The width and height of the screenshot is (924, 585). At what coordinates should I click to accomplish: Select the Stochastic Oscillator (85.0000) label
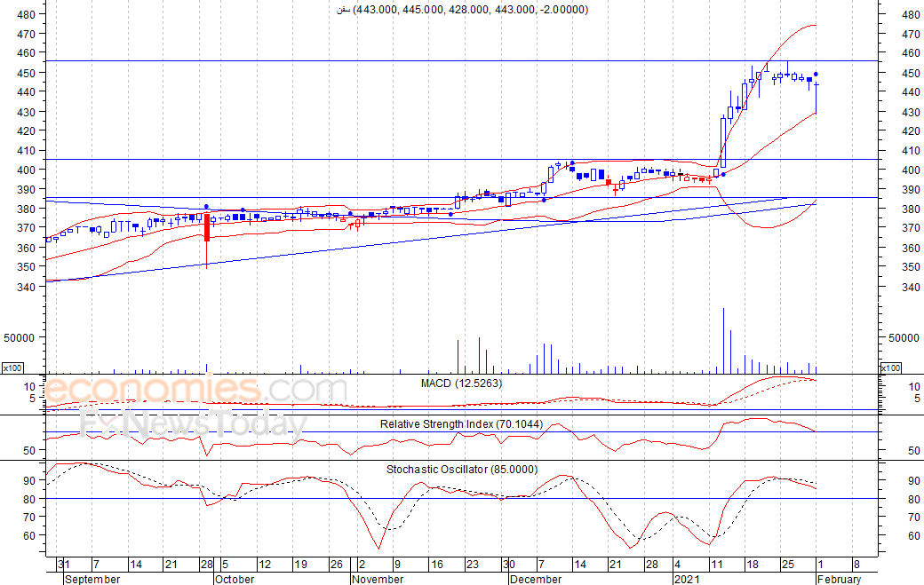click(x=462, y=469)
